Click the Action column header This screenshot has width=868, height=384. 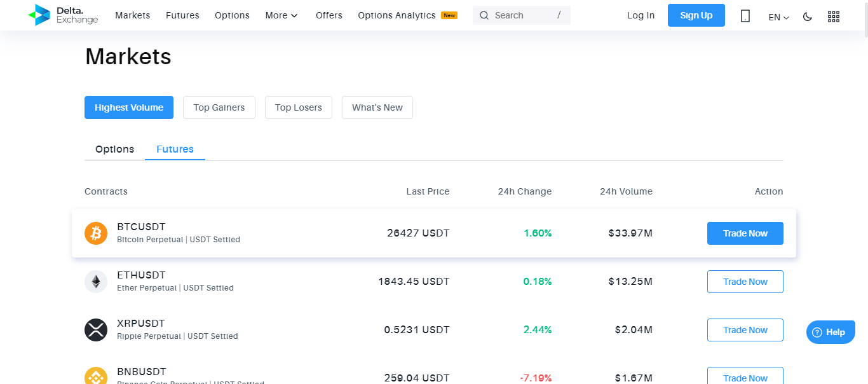(x=769, y=191)
